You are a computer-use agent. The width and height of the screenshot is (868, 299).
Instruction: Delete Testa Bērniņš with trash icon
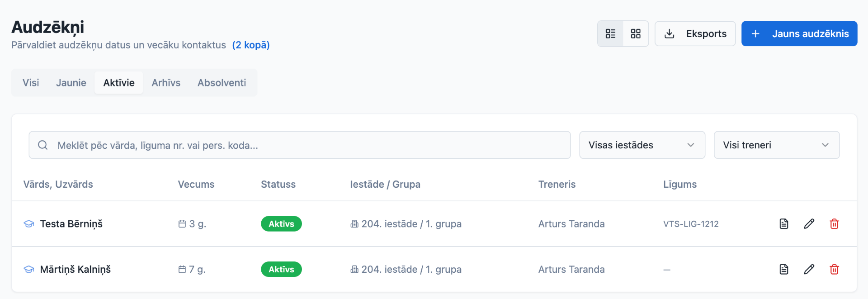click(x=835, y=224)
